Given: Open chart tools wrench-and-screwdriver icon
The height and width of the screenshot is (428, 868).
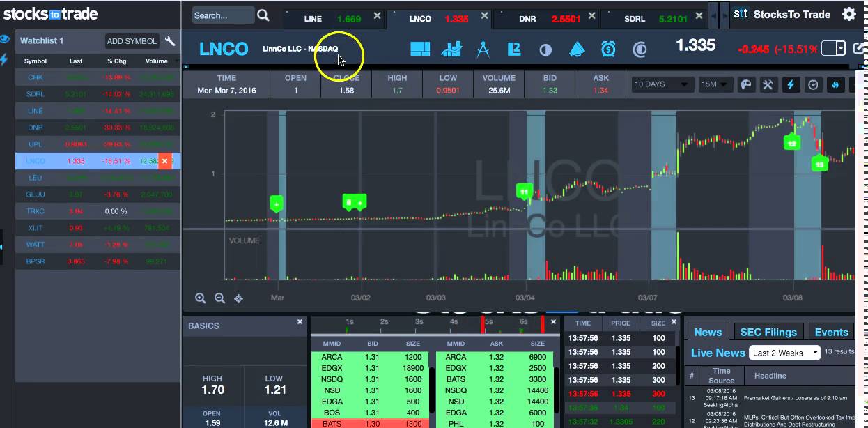Looking at the screenshot, I should point(768,85).
